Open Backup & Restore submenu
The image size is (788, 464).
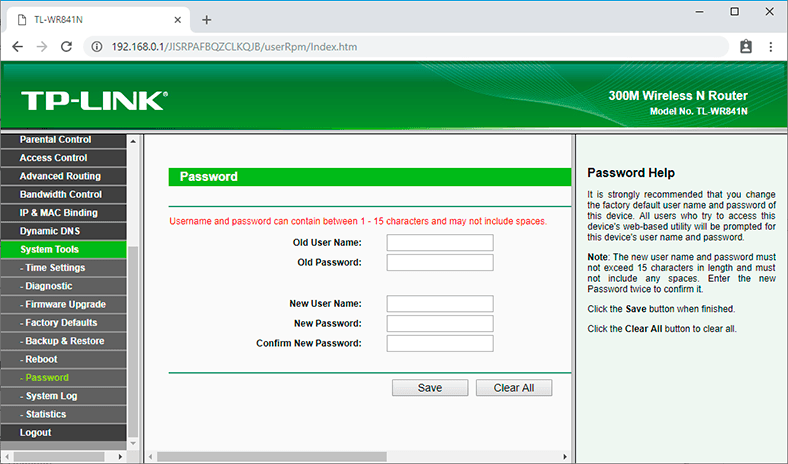point(64,341)
